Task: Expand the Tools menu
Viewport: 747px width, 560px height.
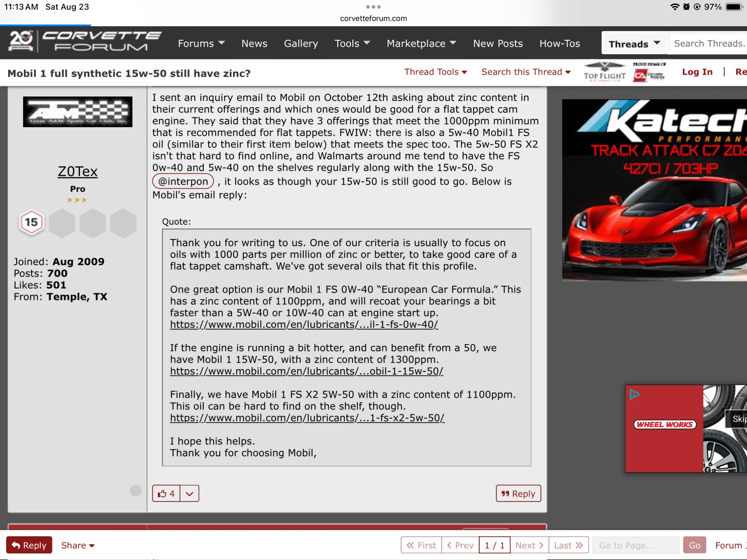Action: coord(352,44)
